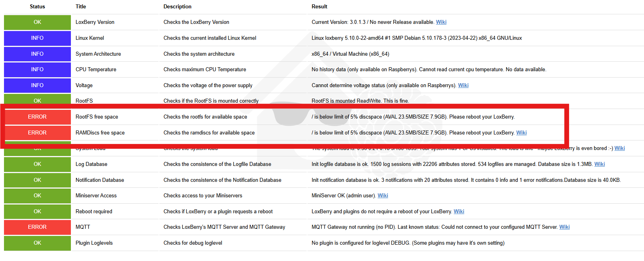Click the OK status of Plugin Loglevels
The width and height of the screenshot is (644, 261).
click(x=37, y=243)
